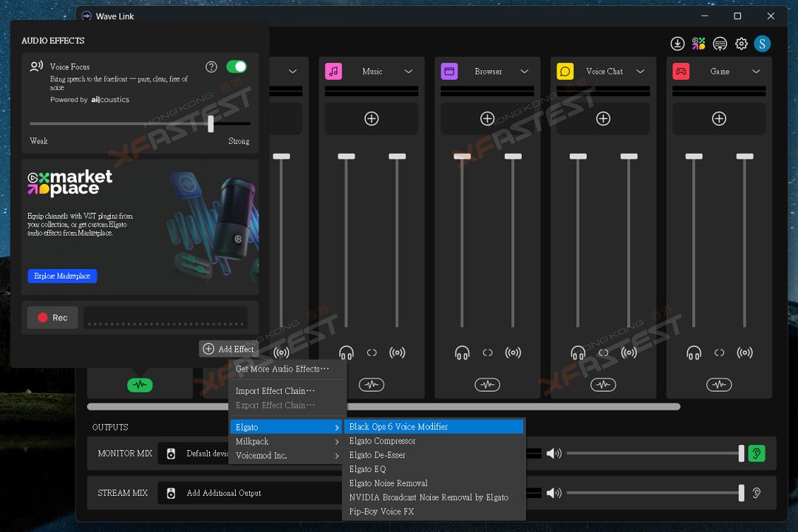
Task: Open the Stream Mix Add Additional Output selector
Action: pos(250,493)
